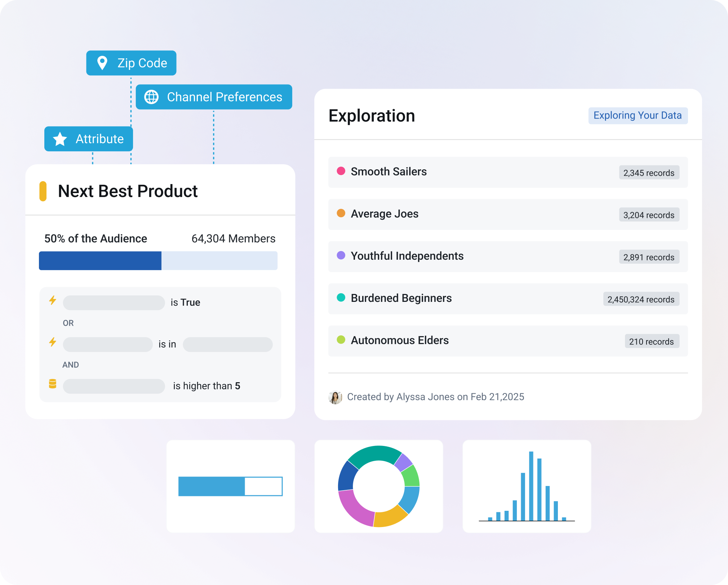The width and height of the screenshot is (728, 585).
Task: Click the lightning bolt beside 'is in'
Action: [x=53, y=342]
